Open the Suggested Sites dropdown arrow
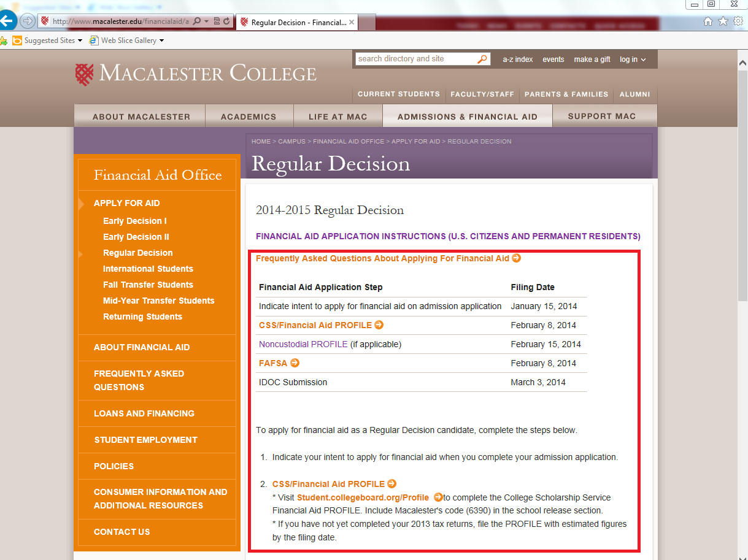748x560 pixels. (x=80, y=41)
